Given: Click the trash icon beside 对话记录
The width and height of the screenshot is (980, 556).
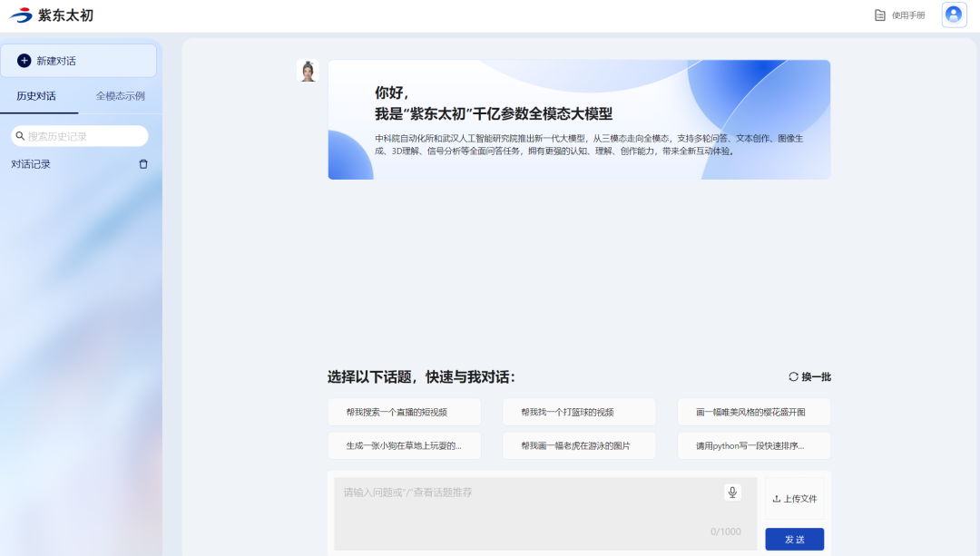Looking at the screenshot, I should [142, 164].
